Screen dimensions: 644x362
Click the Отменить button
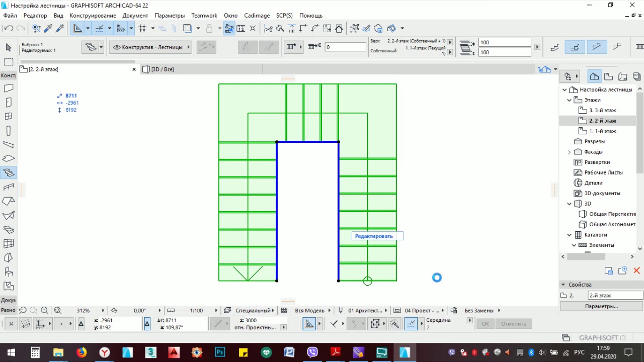click(513, 324)
